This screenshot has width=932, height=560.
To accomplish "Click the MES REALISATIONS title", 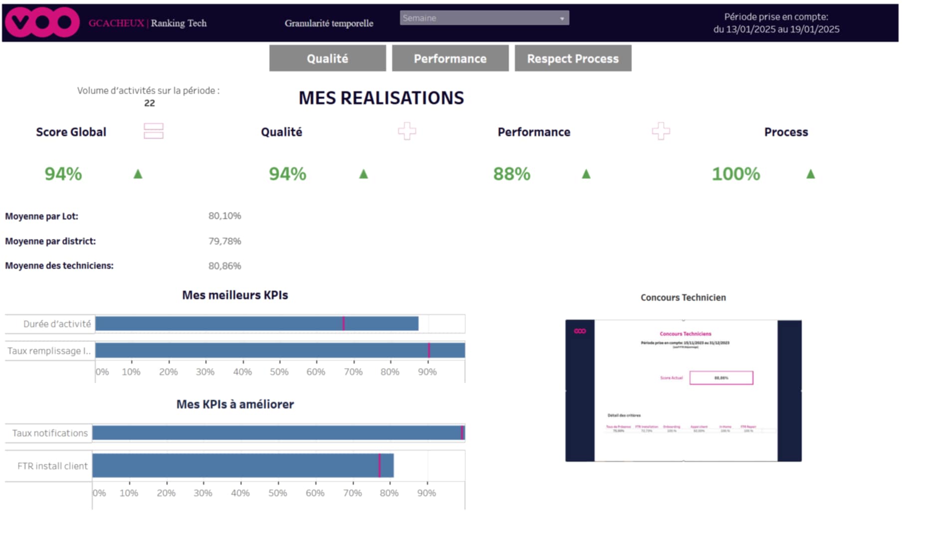I will coord(381,98).
